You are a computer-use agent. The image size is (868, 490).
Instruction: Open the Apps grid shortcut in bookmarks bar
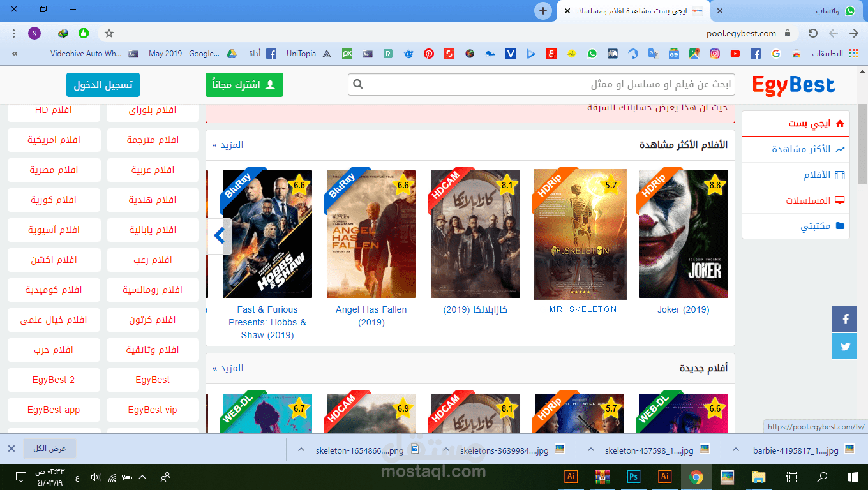click(x=836, y=54)
